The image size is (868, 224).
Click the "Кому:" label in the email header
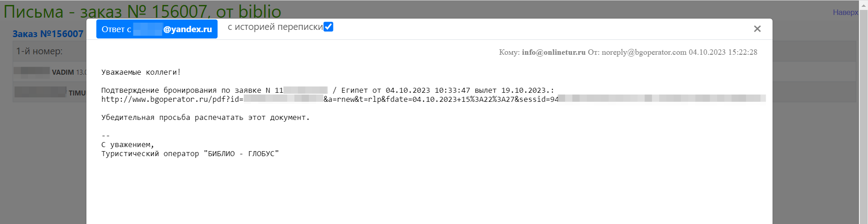coord(509,52)
